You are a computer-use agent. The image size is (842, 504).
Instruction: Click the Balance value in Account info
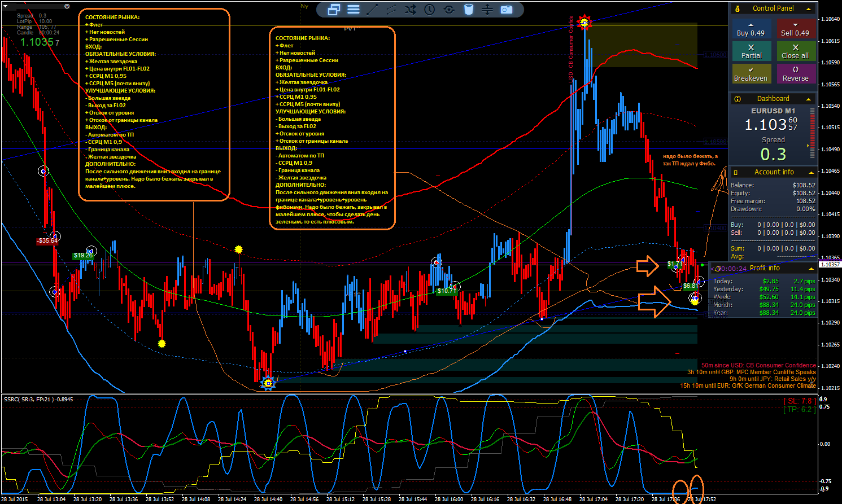click(804, 185)
